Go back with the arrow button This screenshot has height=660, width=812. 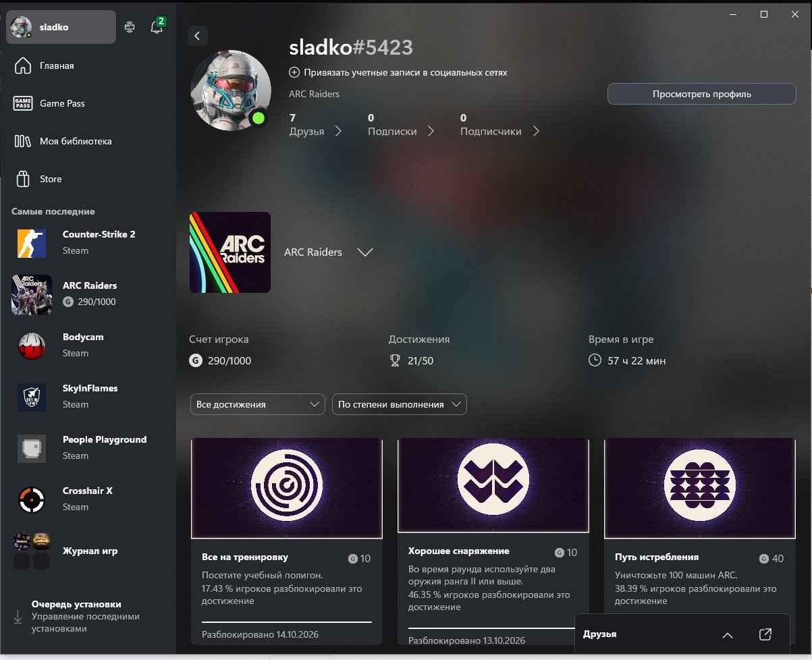coord(197,36)
